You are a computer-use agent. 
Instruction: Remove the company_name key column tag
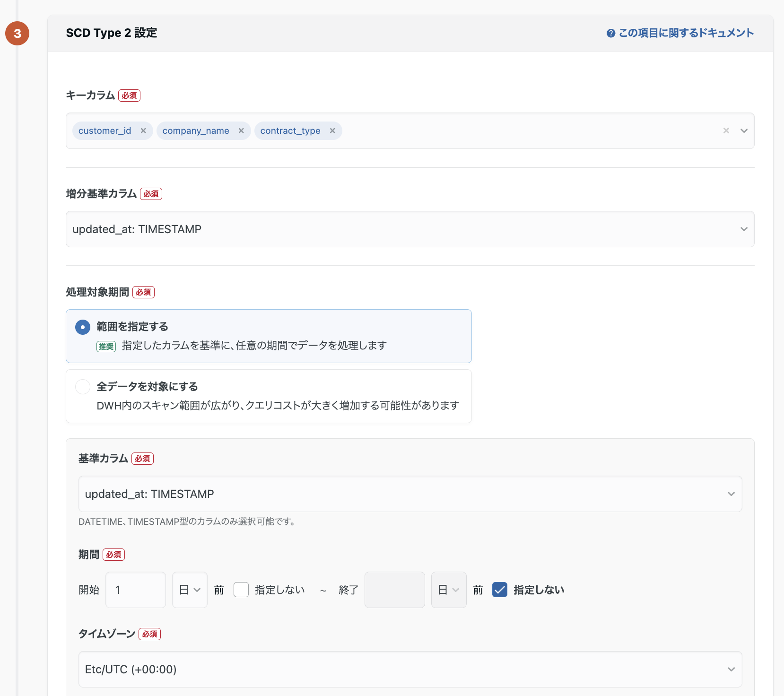pyautogui.click(x=241, y=131)
